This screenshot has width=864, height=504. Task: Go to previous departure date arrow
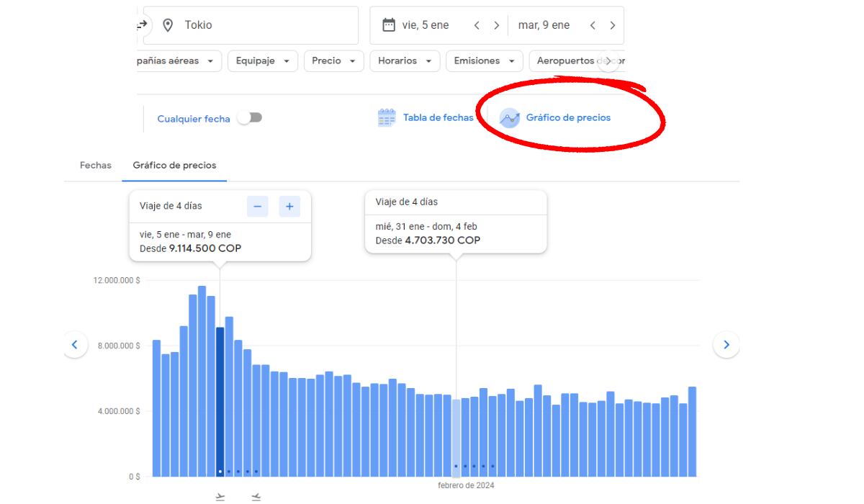[477, 25]
